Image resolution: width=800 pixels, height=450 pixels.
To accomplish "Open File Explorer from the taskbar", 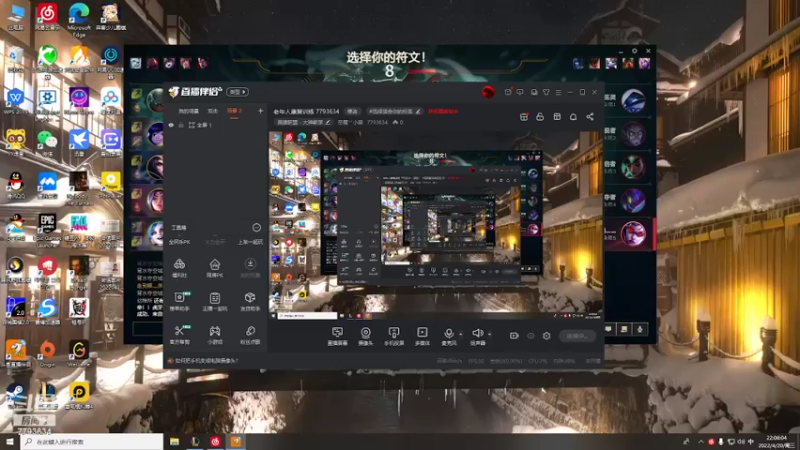I will pos(174,441).
